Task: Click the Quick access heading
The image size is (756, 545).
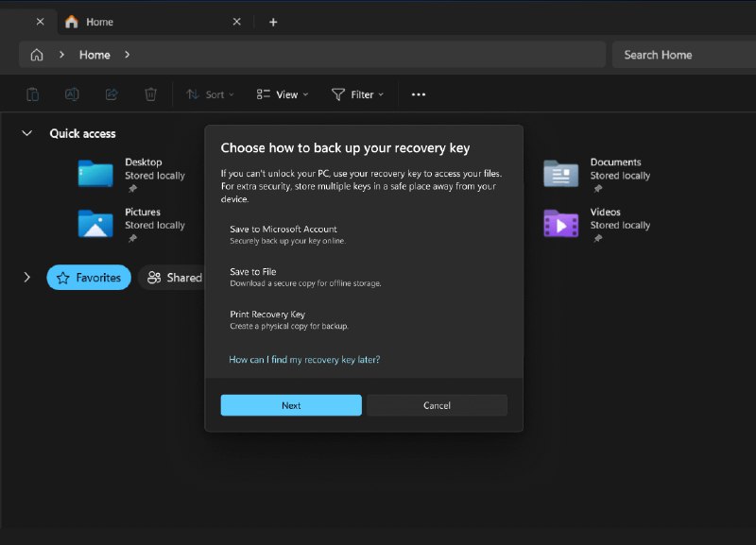Action: point(82,133)
